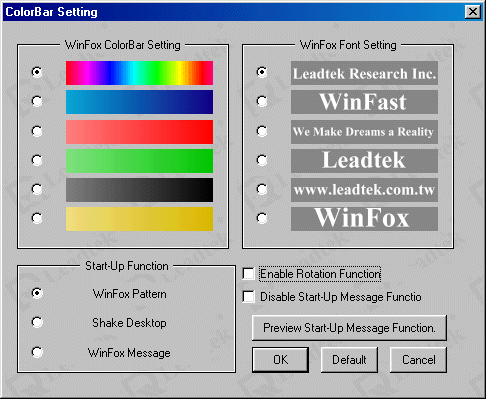The height and width of the screenshot is (399, 486).
Task: Choose the gray-to-black colorbar radio button
Action: pos(37,189)
